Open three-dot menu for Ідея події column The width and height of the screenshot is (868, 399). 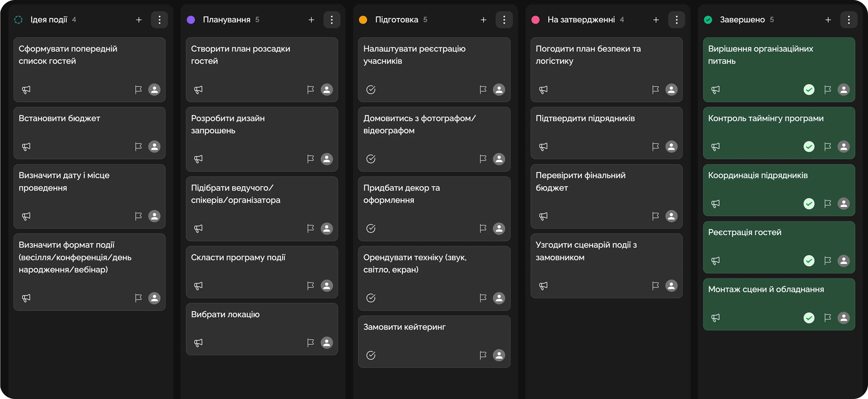pos(159,20)
